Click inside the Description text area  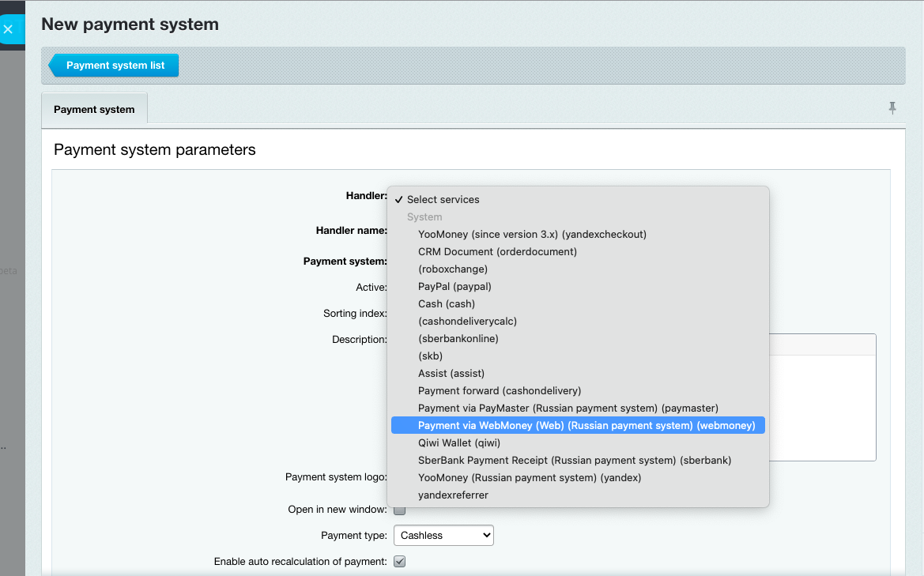point(822,406)
